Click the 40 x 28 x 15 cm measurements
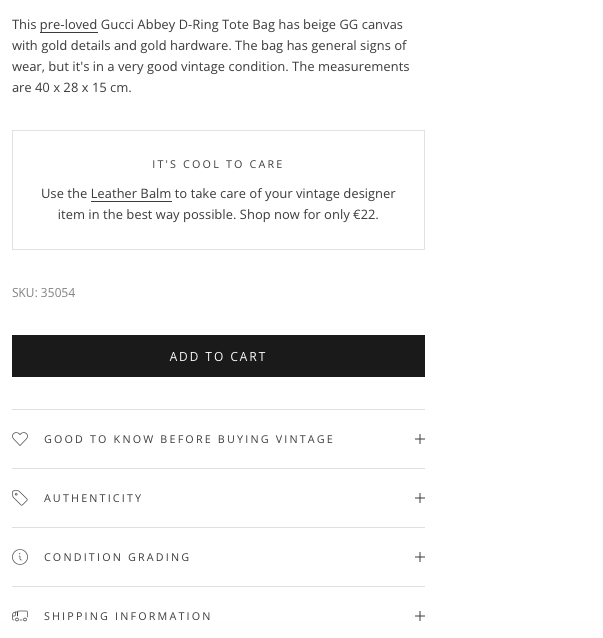The width and height of the screenshot is (603, 638). (83, 88)
